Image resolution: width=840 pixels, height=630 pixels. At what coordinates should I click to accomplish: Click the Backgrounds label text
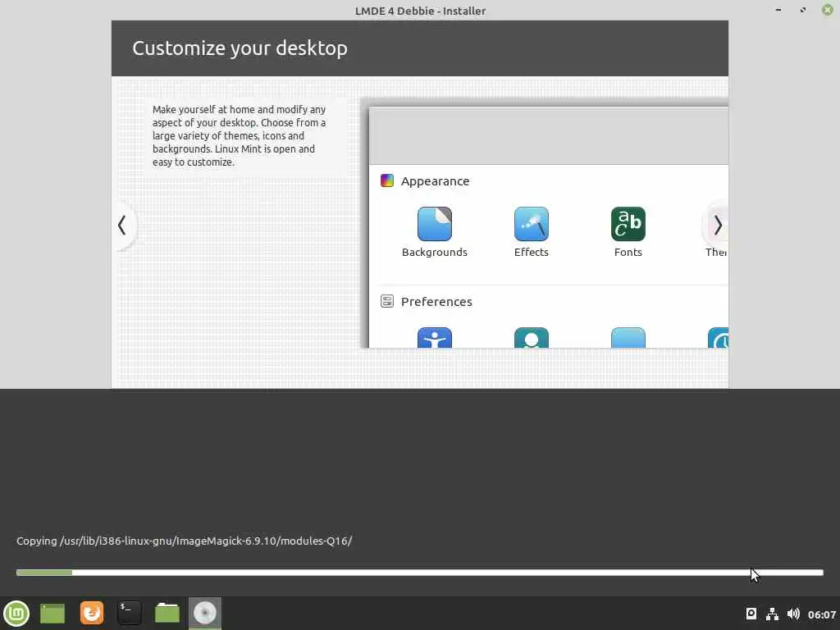435,253
